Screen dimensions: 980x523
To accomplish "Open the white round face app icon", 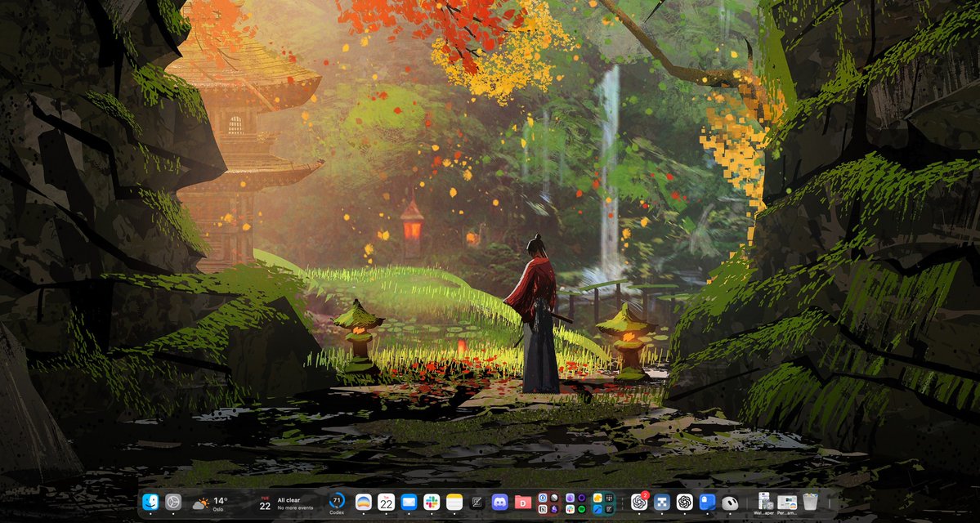I will [x=730, y=502].
